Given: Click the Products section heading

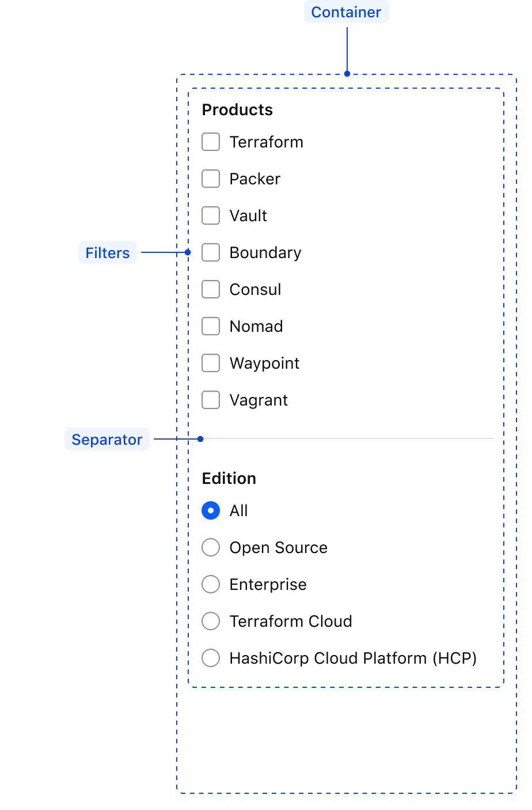Looking at the screenshot, I should pyautogui.click(x=237, y=109).
